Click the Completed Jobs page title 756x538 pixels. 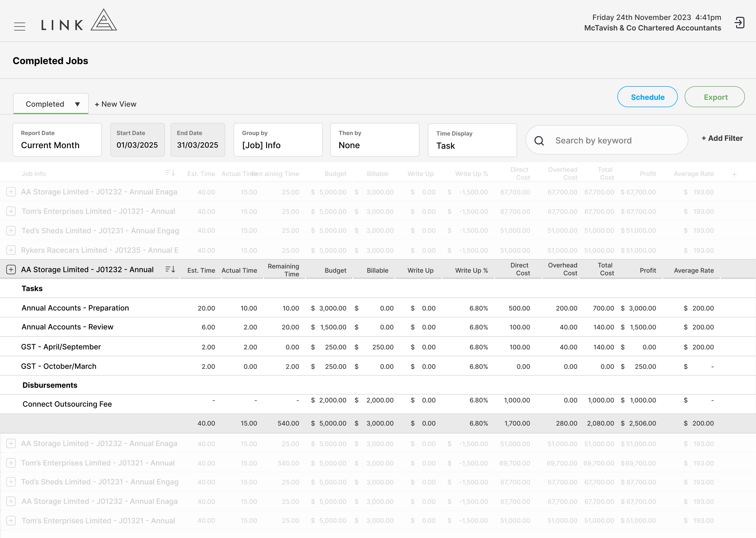click(50, 61)
